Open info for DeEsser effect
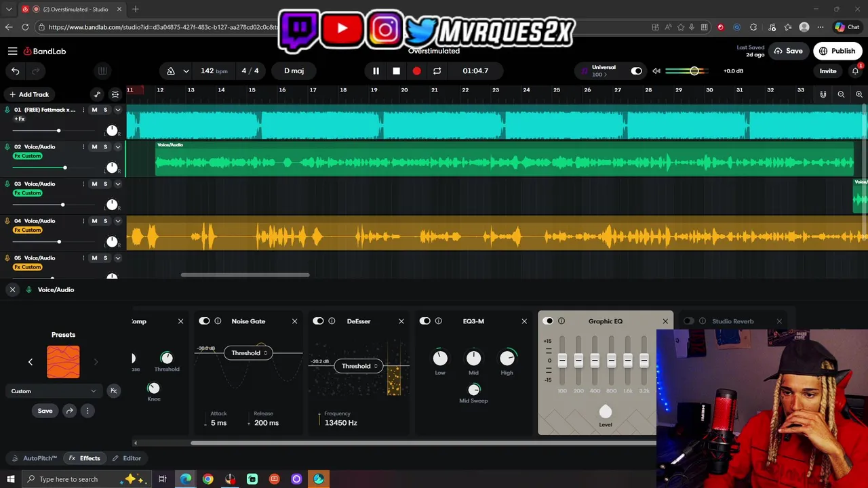 tap(332, 321)
